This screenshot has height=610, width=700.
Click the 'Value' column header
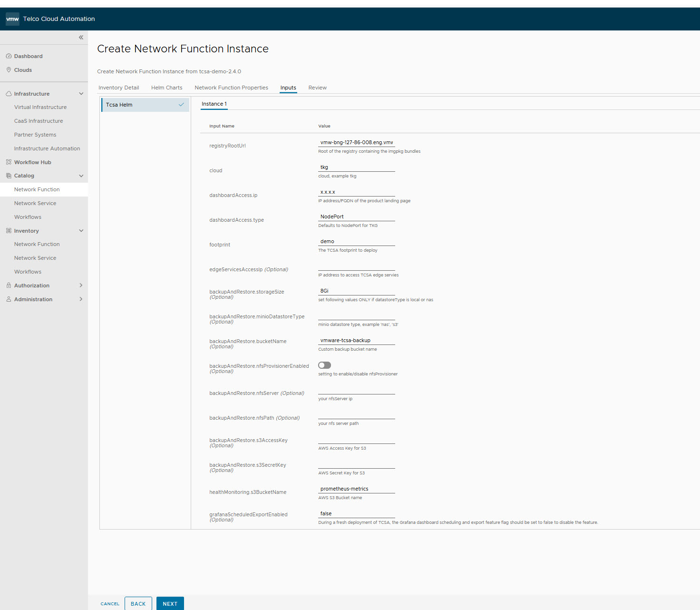324,126
